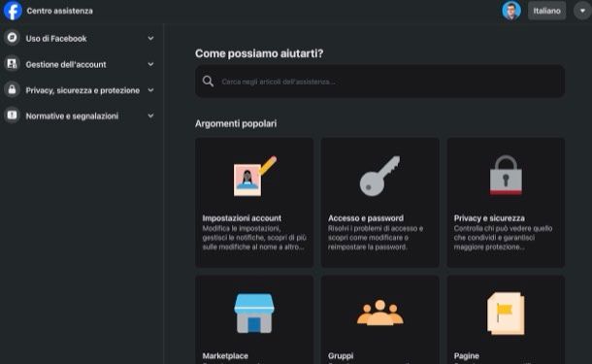Image resolution: width=592 pixels, height=364 pixels.
Task: Open the profile picture avatar
Action: [511, 11]
